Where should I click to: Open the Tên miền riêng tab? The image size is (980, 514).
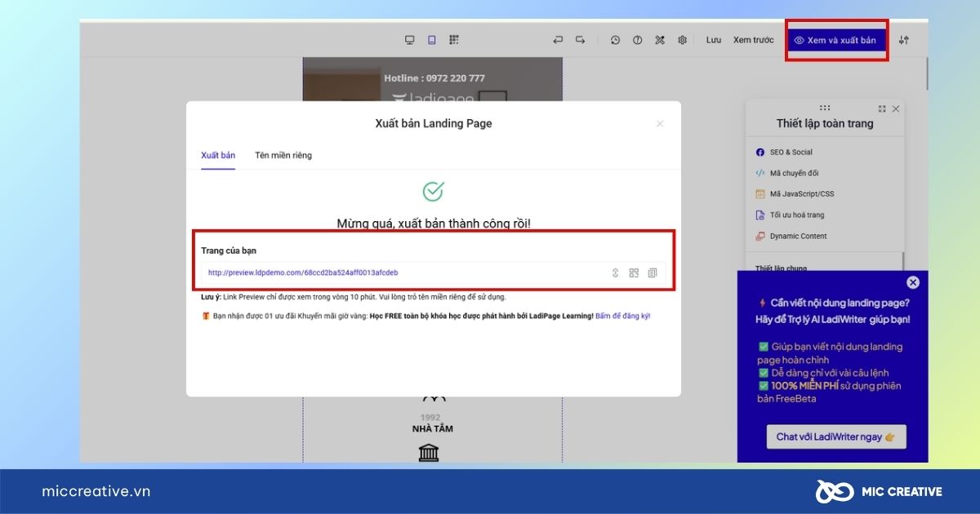(283, 155)
